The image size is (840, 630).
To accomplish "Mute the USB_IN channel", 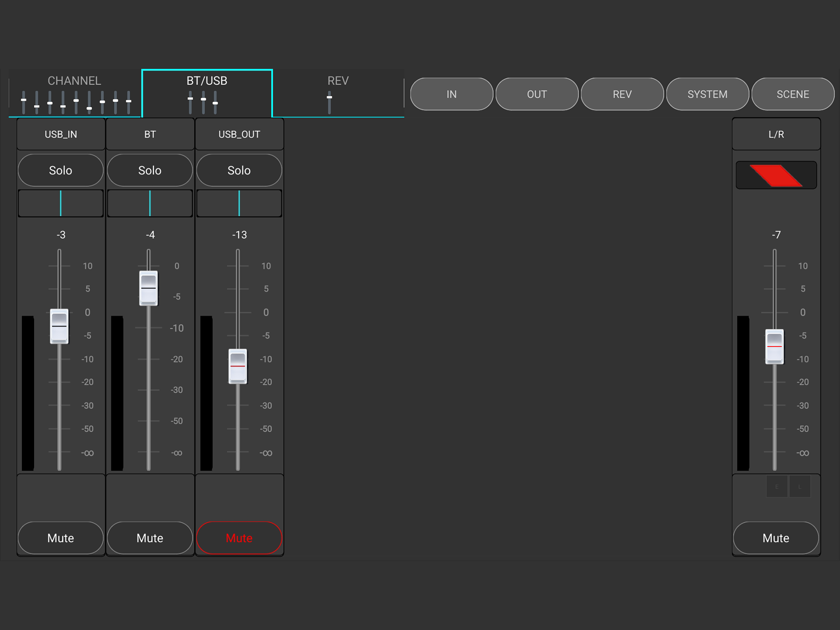I will [x=61, y=538].
